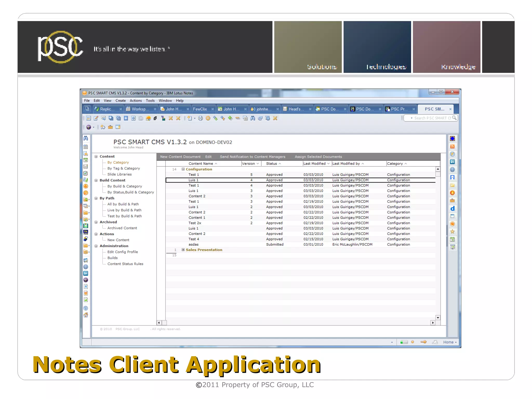Select the Test 4 document row
The width and height of the screenshot is (532, 399).
pos(300,239)
